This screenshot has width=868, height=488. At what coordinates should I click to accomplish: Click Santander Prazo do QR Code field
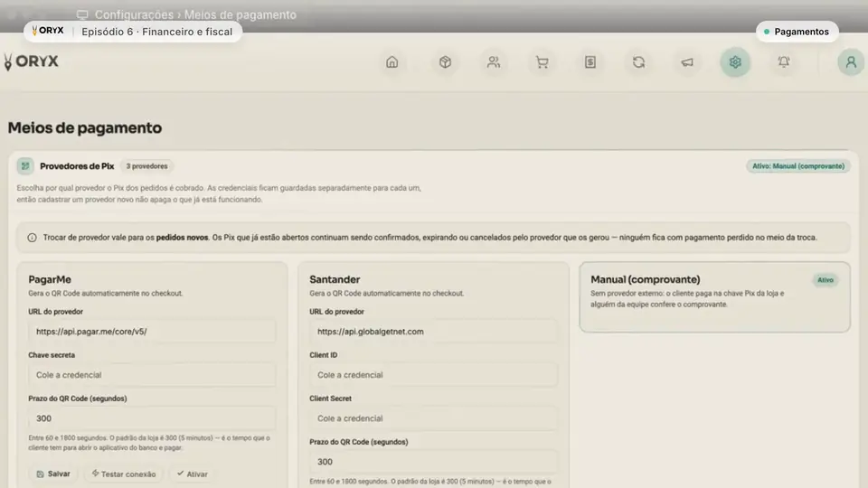point(433,462)
